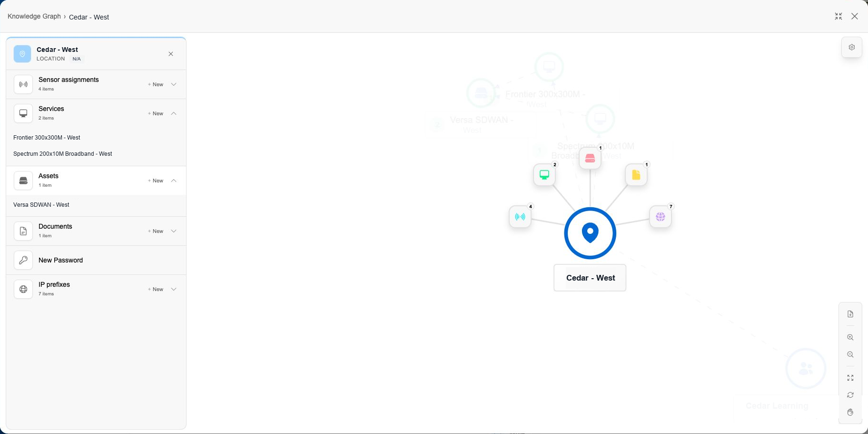Add New item under Services
The width and height of the screenshot is (868, 434).
coord(156,113)
